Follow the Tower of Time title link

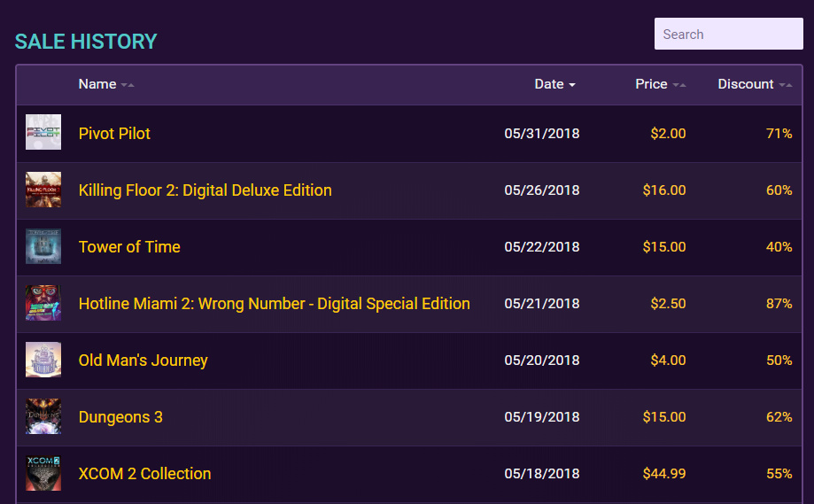click(129, 246)
